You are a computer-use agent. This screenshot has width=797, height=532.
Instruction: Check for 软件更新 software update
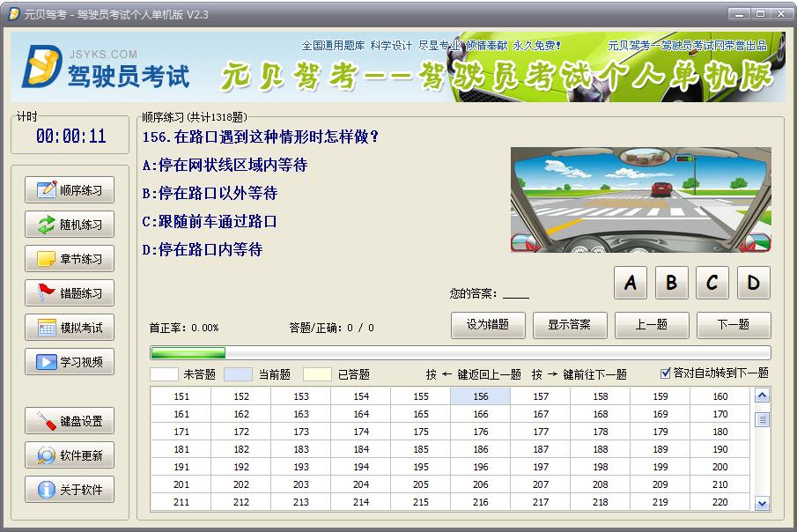click(70, 455)
